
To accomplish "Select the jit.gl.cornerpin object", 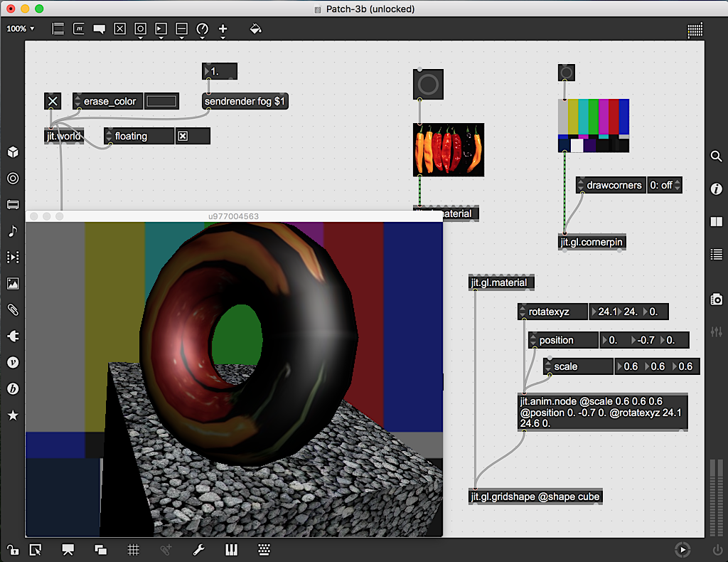I will click(592, 243).
